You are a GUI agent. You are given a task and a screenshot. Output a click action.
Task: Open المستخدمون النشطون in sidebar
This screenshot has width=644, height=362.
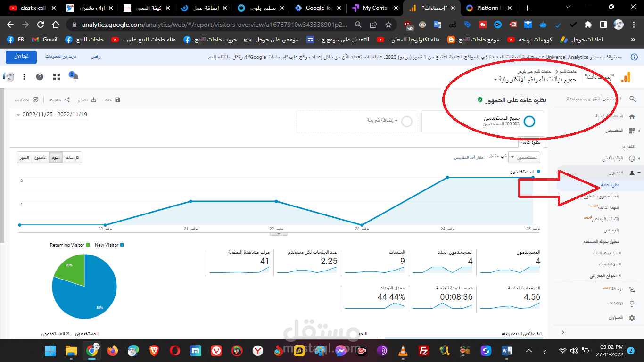pyautogui.click(x=601, y=196)
